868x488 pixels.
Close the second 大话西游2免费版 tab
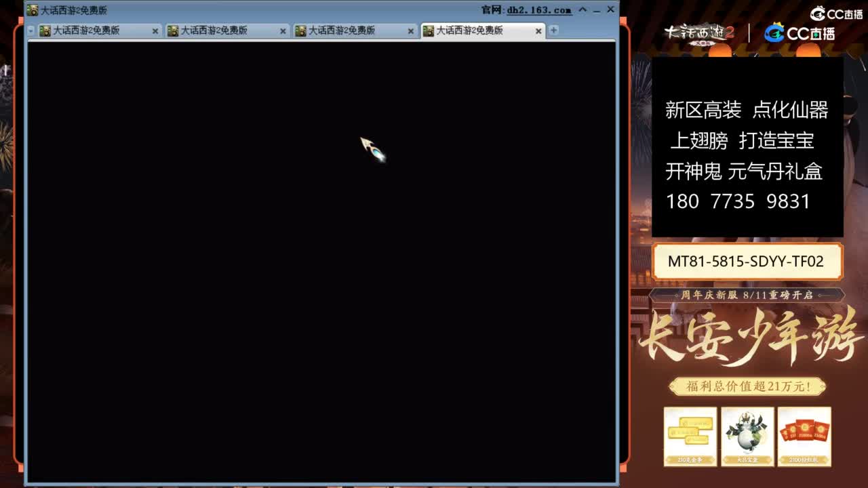click(283, 31)
